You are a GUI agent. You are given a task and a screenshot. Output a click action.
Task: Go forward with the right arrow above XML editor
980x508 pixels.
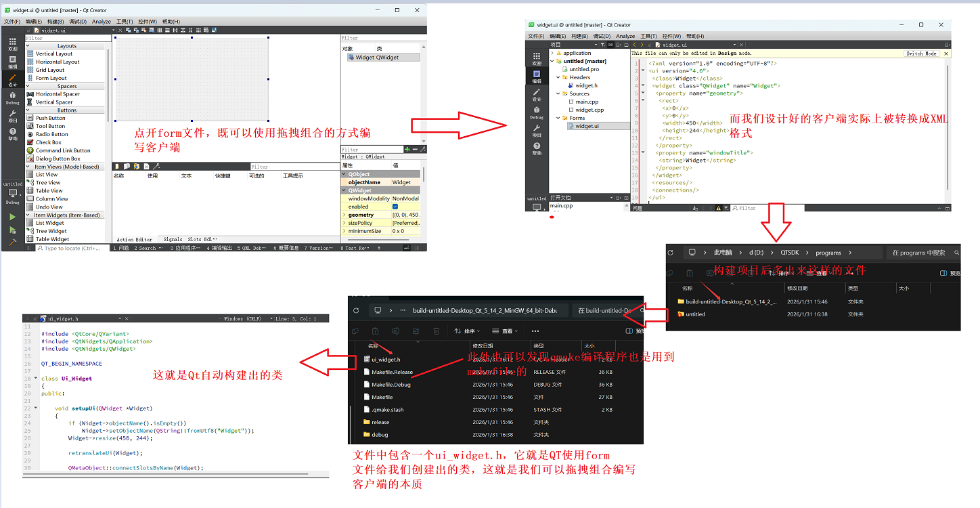click(x=642, y=45)
